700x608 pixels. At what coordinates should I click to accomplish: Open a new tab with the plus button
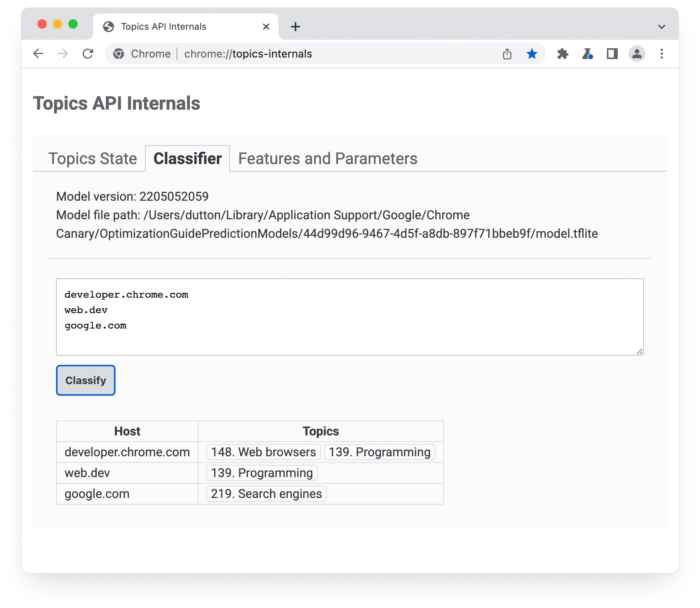pyautogui.click(x=296, y=26)
